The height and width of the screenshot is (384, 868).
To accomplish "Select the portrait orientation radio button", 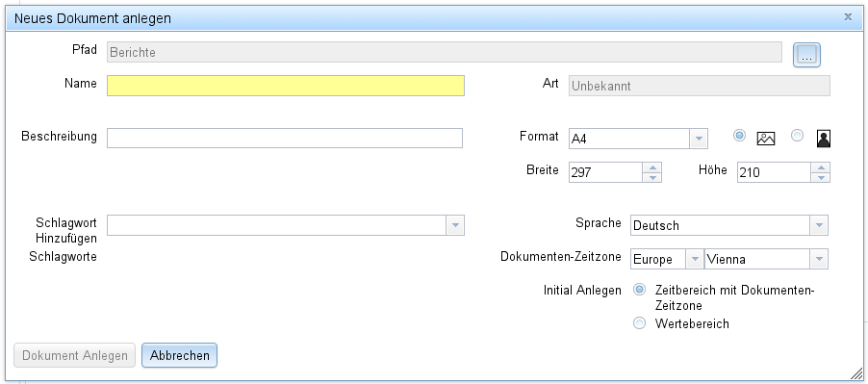I will [x=797, y=135].
